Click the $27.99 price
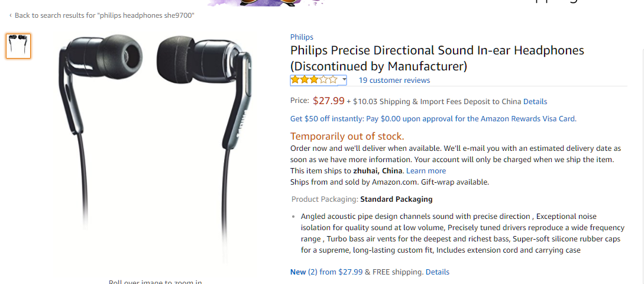 328,101
